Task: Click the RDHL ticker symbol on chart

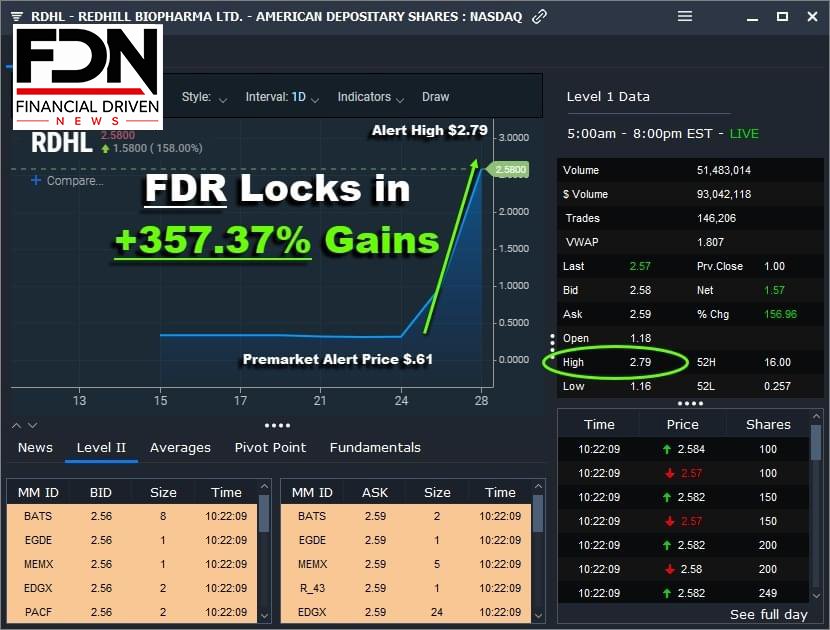Action: click(x=62, y=142)
